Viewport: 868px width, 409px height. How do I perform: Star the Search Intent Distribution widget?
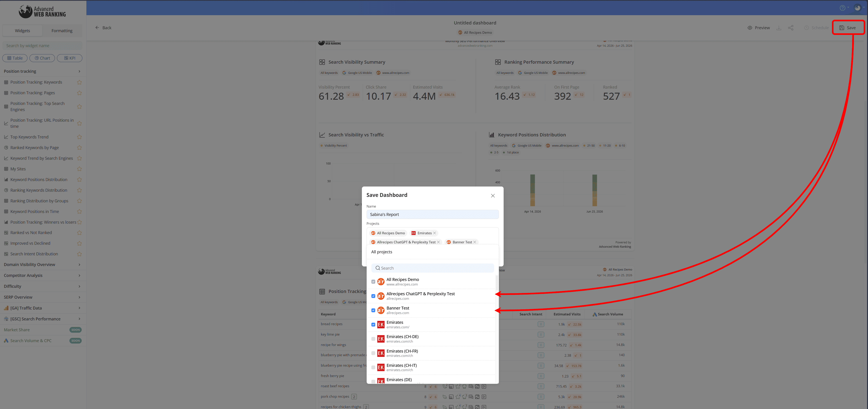(x=80, y=254)
